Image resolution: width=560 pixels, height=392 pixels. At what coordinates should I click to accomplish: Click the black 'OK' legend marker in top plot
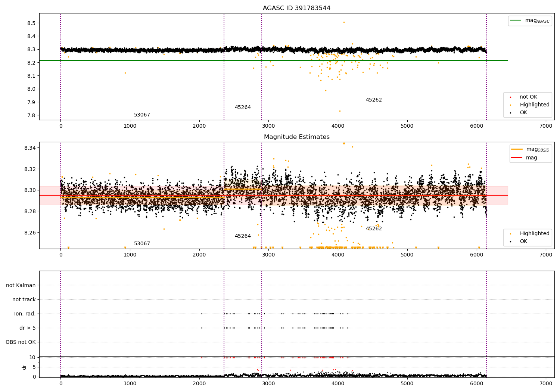[x=510, y=113]
